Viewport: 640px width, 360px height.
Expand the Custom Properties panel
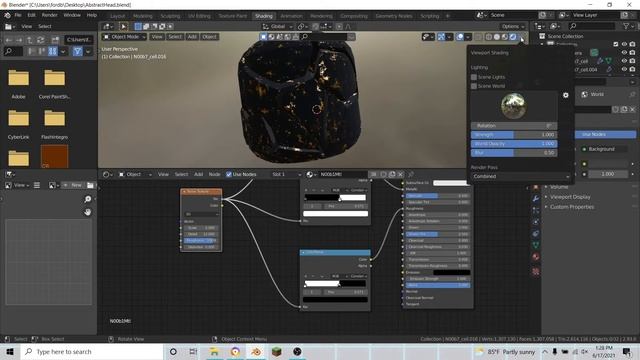coord(572,207)
